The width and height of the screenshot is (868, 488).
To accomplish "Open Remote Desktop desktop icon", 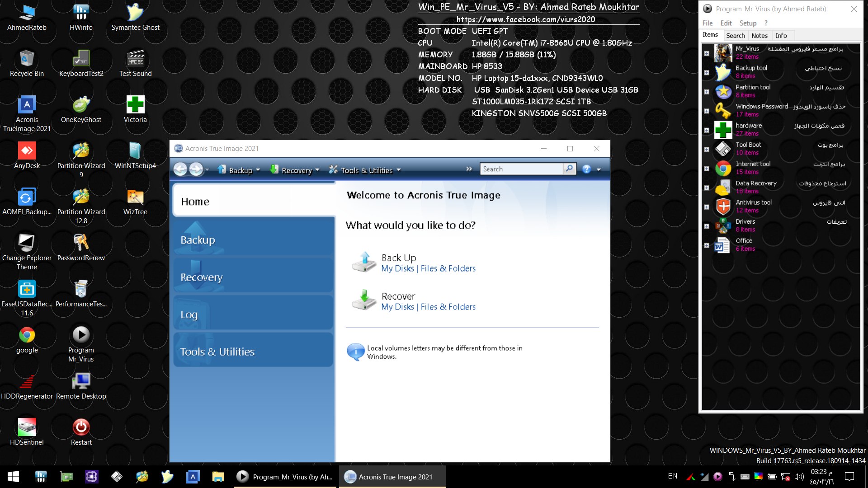I will 81,386.
